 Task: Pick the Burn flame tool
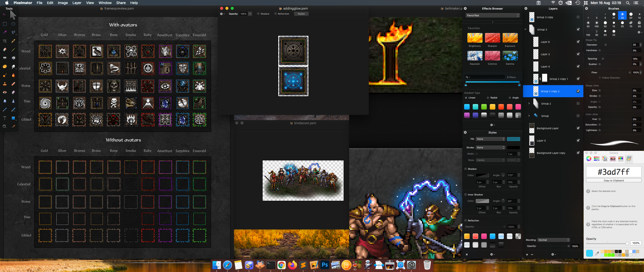click(x=13, y=75)
